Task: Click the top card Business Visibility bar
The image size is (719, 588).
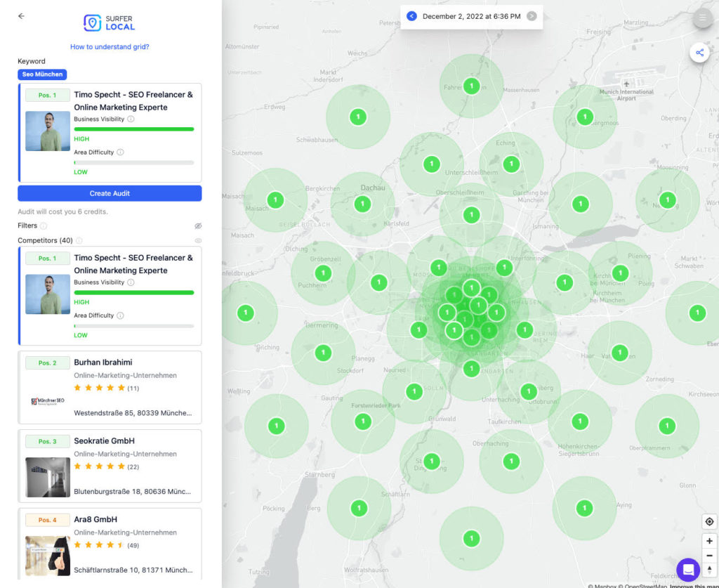Action: click(134, 129)
